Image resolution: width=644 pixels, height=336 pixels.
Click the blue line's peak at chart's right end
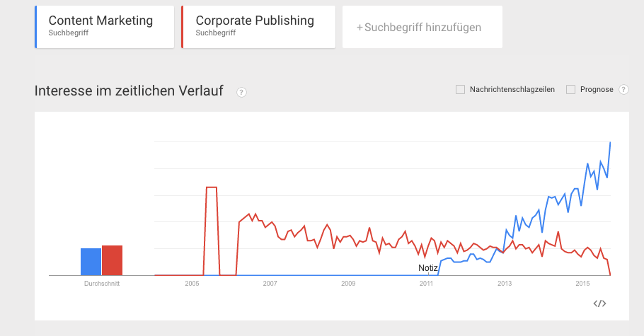[x=610, y=143]
